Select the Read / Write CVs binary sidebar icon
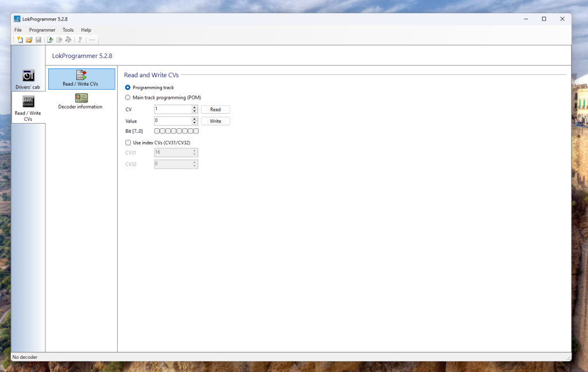 (28, 106)
